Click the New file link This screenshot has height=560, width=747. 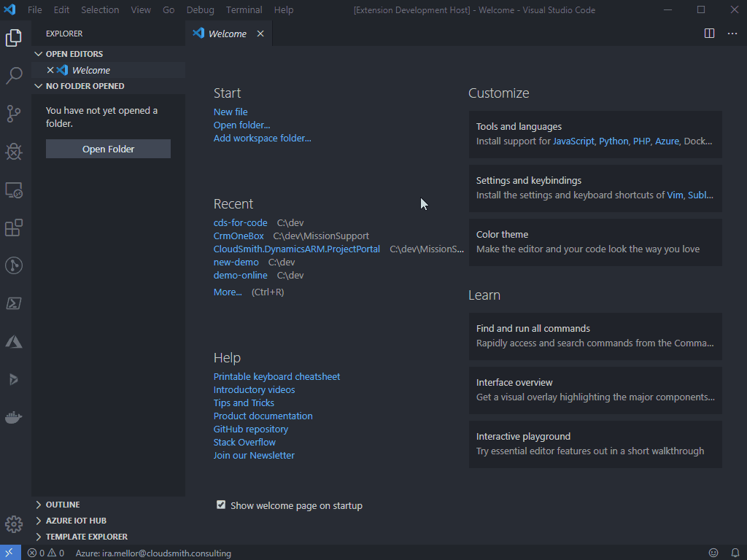231,112
